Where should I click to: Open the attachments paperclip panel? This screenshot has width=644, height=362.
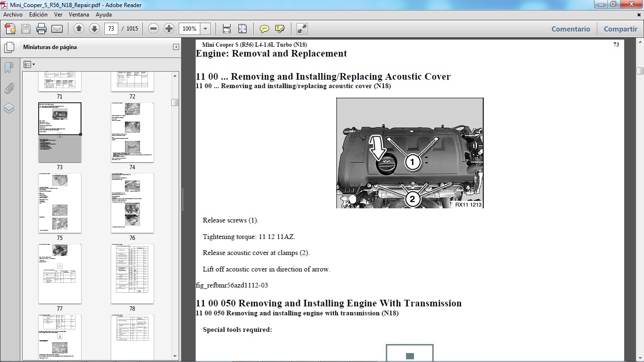point(9,88)
